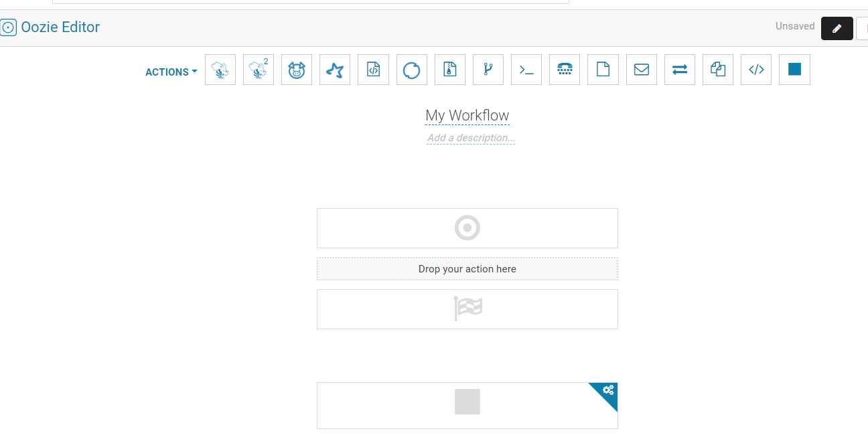The height and width of the screenshot is (435, 868).
Task: Click Add a description placeholder
Action: click(471, 138)
